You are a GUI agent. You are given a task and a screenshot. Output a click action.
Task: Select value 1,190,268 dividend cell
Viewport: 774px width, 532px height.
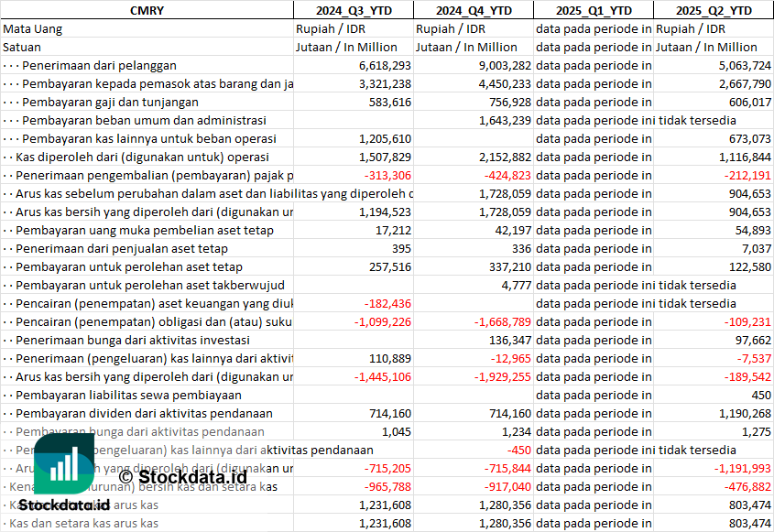pyautogui.click(x=714, y=414)
